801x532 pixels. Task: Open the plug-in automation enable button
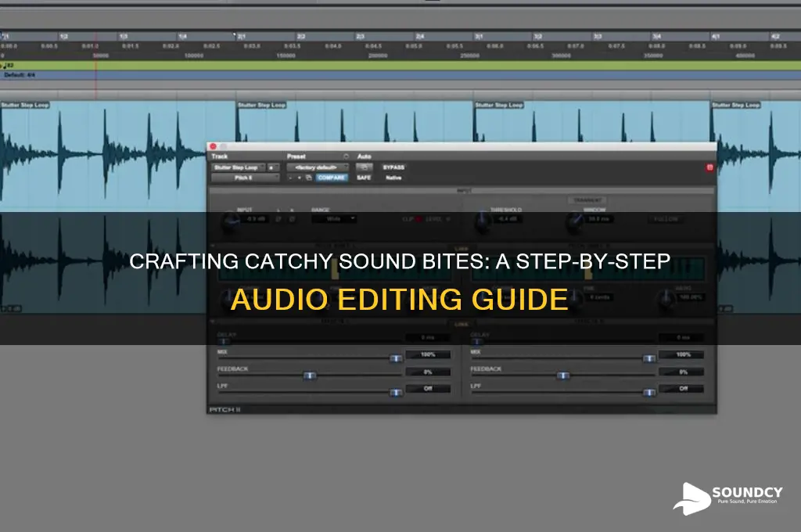365,167
